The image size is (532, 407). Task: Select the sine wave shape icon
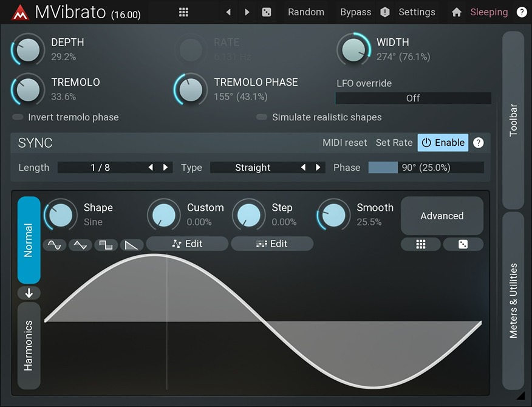[x=54, y=245]
